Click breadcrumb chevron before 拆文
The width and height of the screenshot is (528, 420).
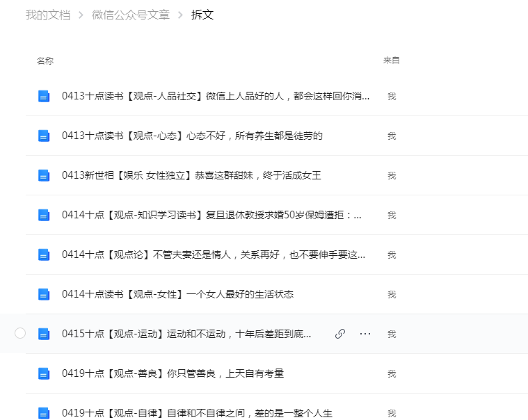coord(180,15)
